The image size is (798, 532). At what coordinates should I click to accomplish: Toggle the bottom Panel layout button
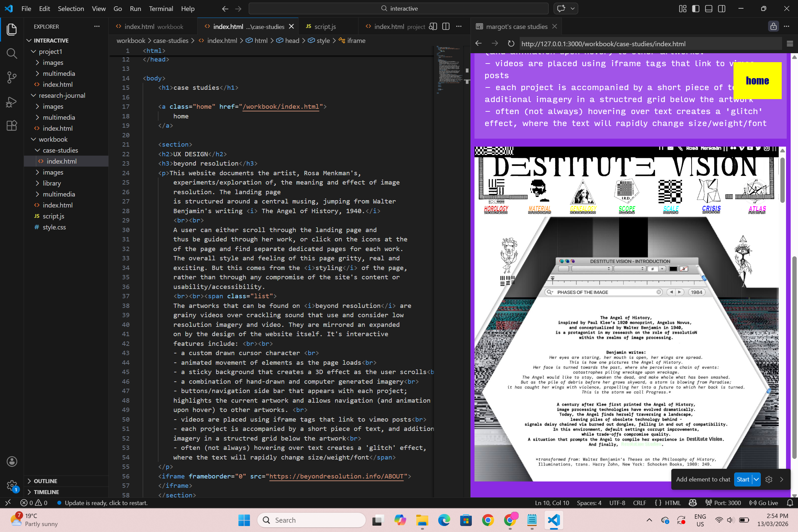click(709, 9)
